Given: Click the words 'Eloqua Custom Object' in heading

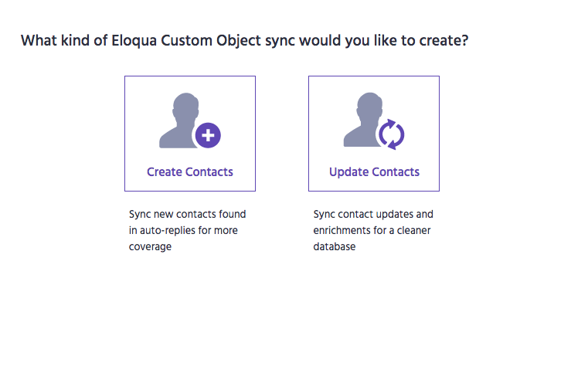Looking at the screenshot, I should coord(186,40).
